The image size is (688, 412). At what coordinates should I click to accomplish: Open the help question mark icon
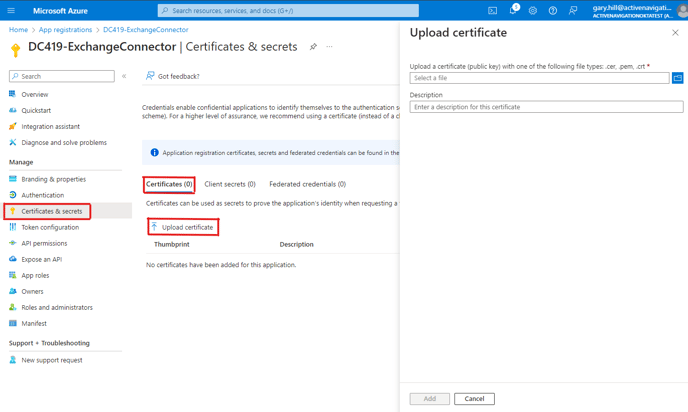pos(553,11)
